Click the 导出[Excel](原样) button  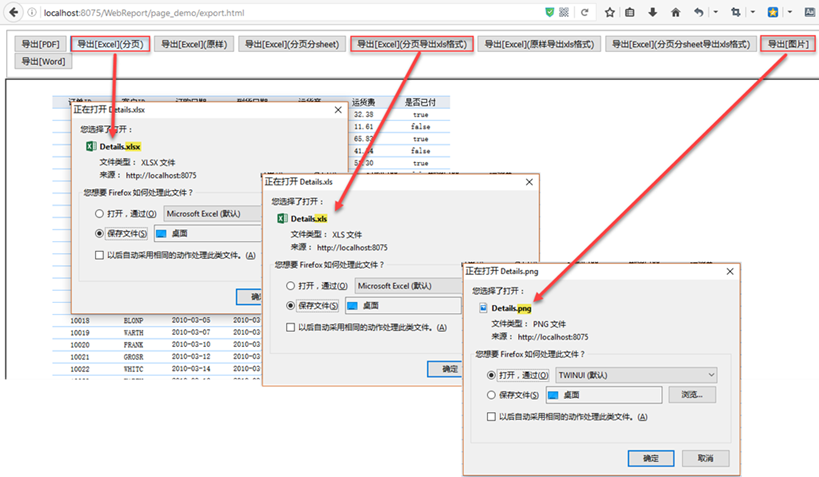coord(194,44)
